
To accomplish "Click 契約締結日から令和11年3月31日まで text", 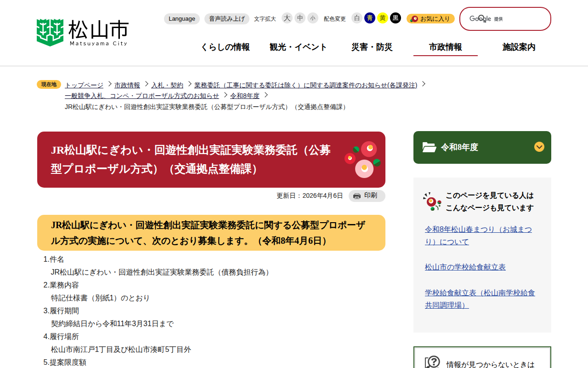I will tap(112, 324).
